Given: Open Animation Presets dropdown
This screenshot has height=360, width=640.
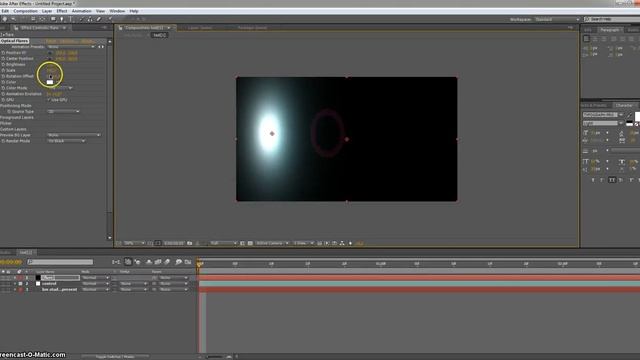Looking at the screenshot, I should [x=71, y=47].
